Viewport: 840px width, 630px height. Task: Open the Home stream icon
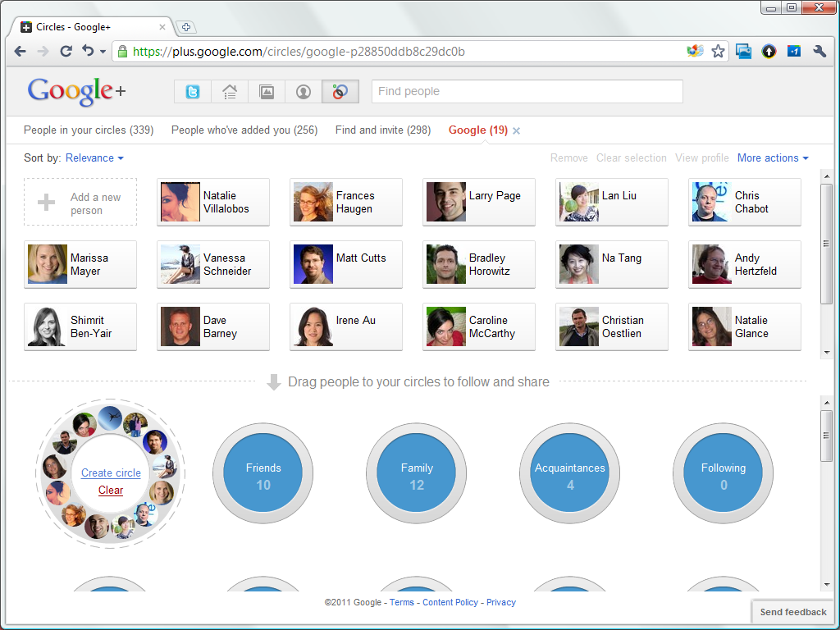pyautogui.click(x=229, y=91)
